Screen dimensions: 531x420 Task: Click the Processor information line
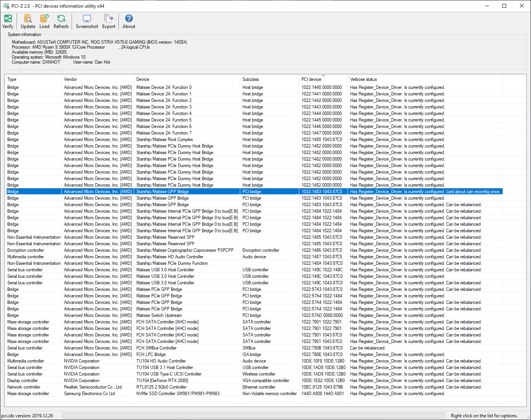click(80, 47)
